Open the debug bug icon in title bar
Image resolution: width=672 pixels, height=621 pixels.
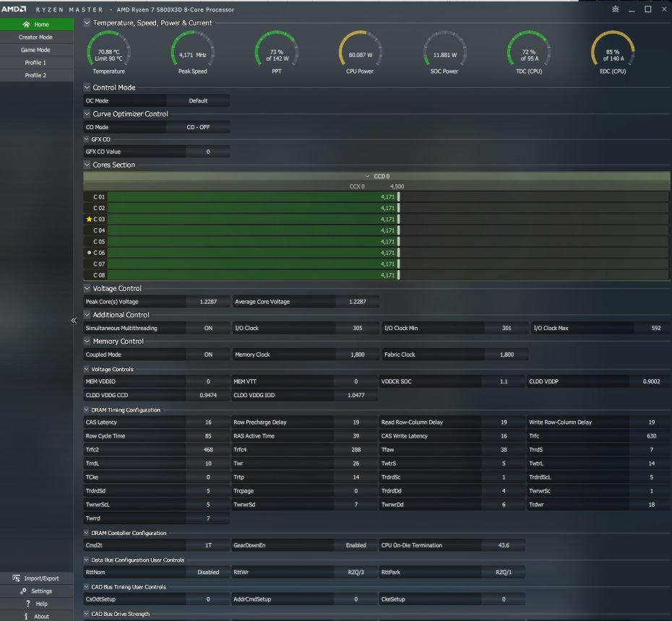615,9
